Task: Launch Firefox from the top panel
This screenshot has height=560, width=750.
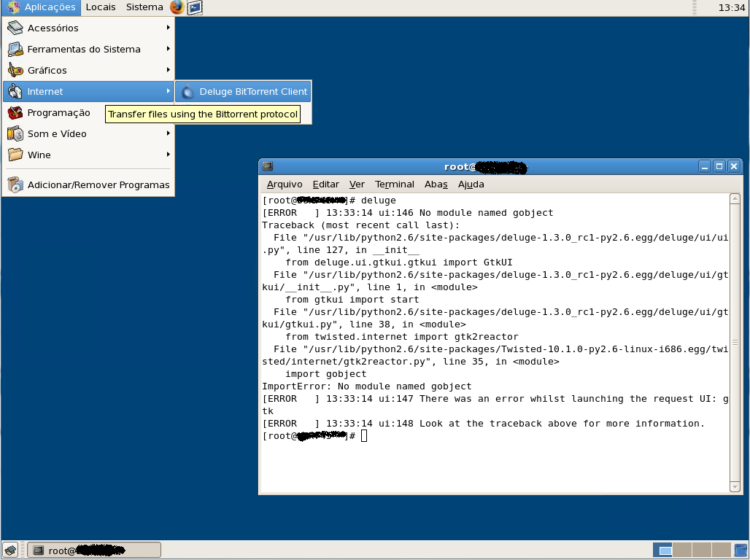Action: coord(177,7)
